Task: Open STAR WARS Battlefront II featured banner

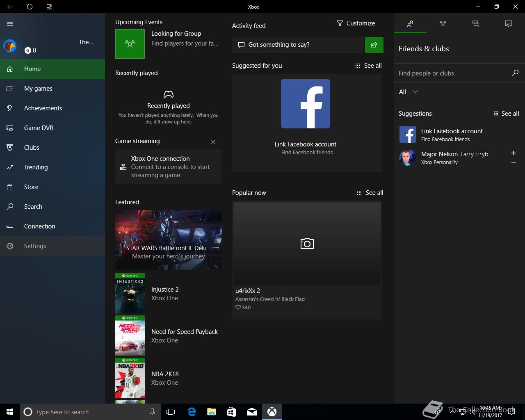Action: tap(169, 240)
